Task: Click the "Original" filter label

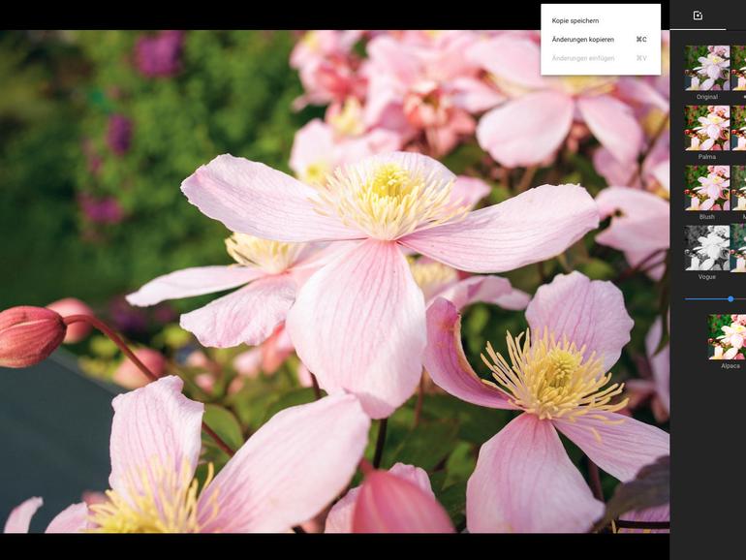Action: [x=707, y=97]
